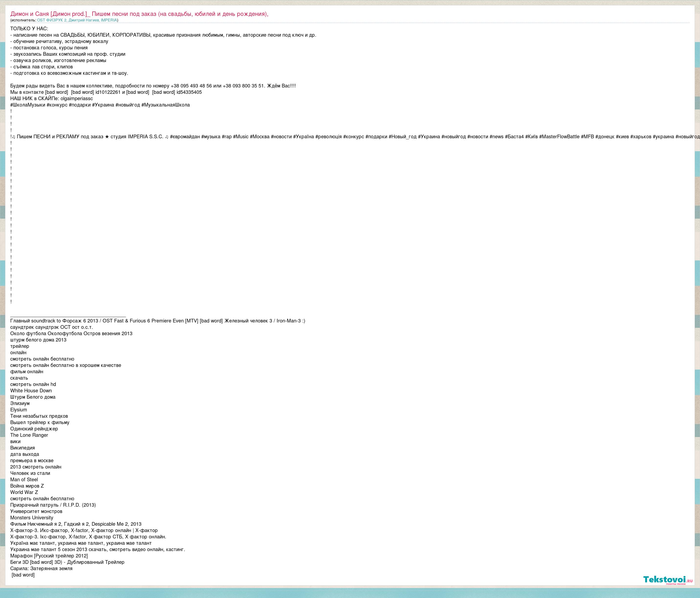700x598 pixels.
Task: Click the Х-фактор line ending 'онлайн | Х-фактор'
Action: (x=84, y=531)
